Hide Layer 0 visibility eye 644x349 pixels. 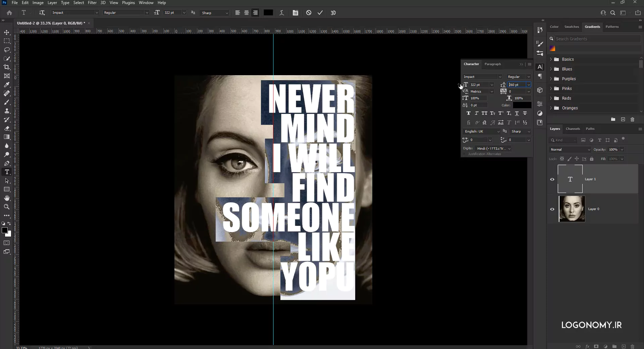click(552, 209)
